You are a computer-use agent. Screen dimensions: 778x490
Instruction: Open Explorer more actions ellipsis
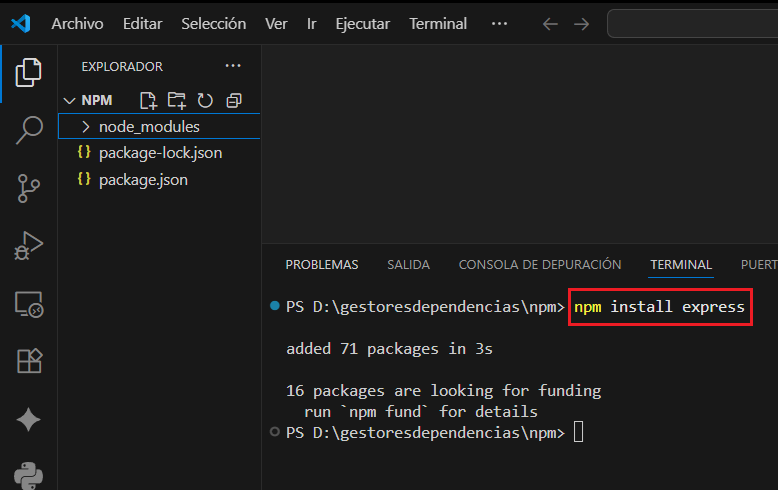[233, 66]
